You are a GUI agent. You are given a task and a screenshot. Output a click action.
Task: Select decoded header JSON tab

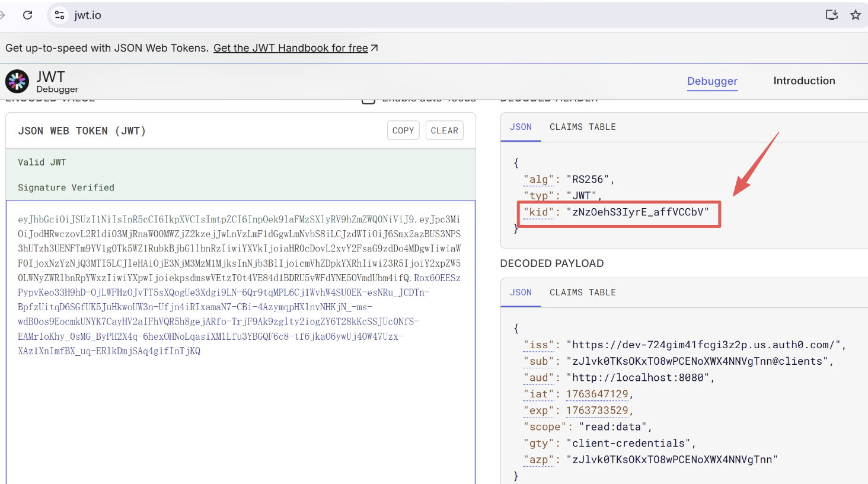(521, 127)
